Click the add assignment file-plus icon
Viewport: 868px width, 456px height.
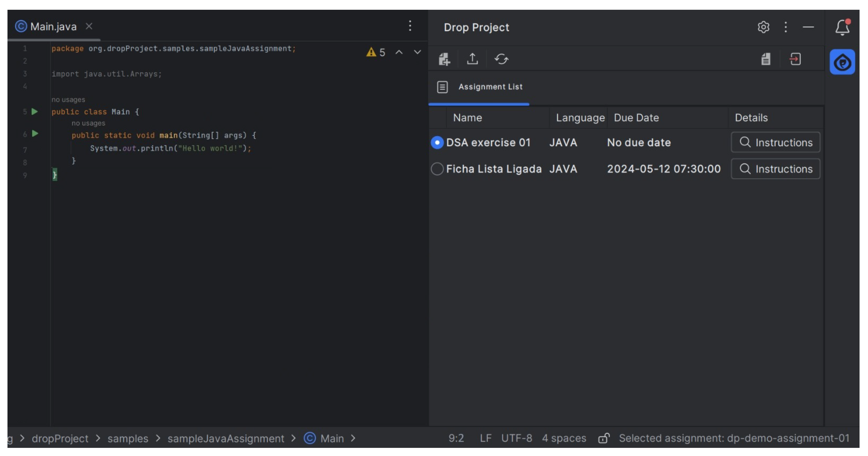pyautogui.click(x=444, y=59)
